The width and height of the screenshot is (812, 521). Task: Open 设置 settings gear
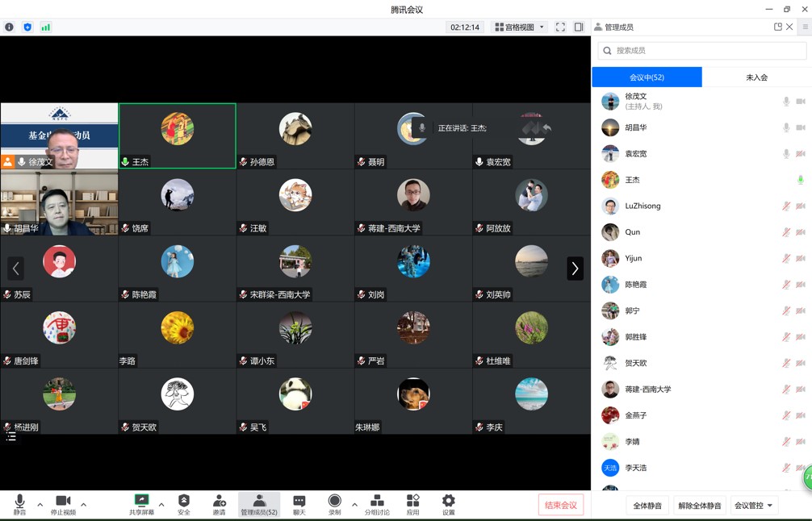point(448,504)
